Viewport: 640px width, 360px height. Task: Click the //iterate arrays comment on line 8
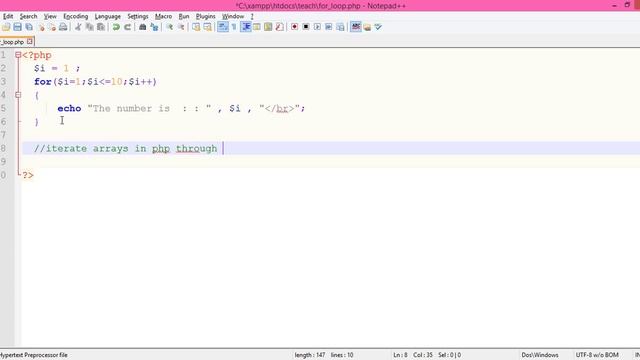pos(125,149)
